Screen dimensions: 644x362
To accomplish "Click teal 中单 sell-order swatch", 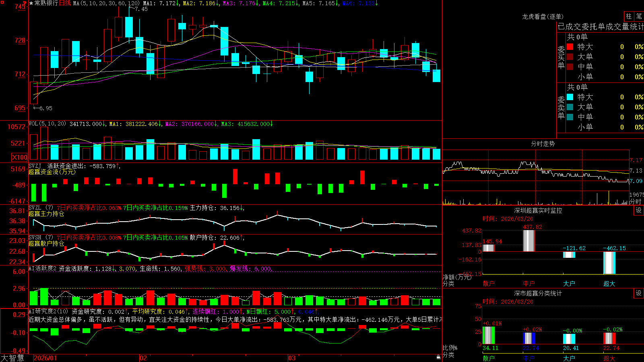I will pyautogui.click(x=570, y=117).
